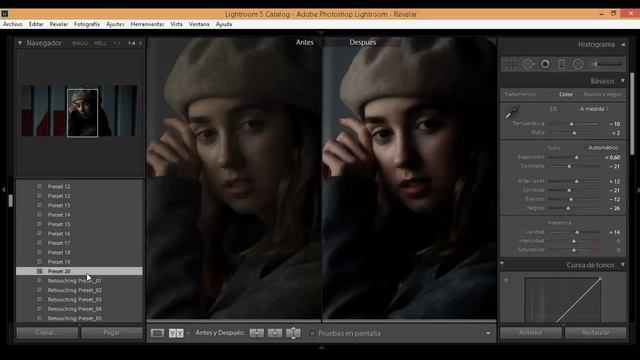Enable Pruebas en pantalla checkbox
The image size is (640, 360).
click(x=312, y=333)
